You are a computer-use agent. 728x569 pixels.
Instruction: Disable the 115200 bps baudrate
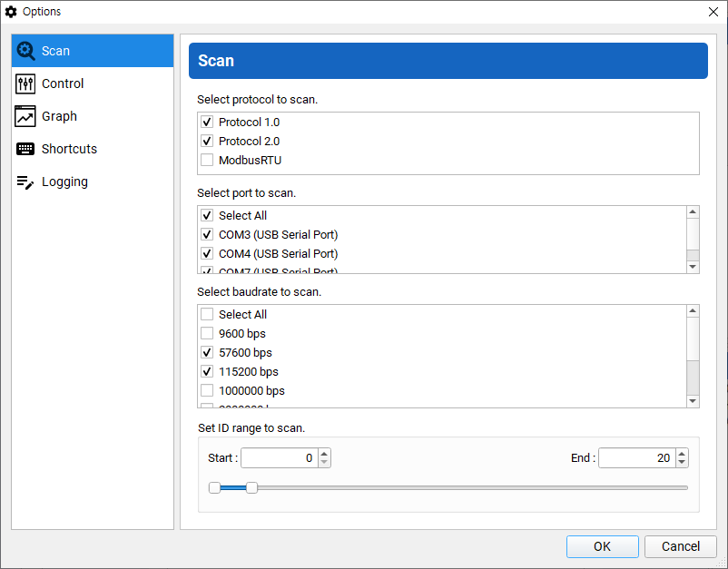[x=207, y=371]
